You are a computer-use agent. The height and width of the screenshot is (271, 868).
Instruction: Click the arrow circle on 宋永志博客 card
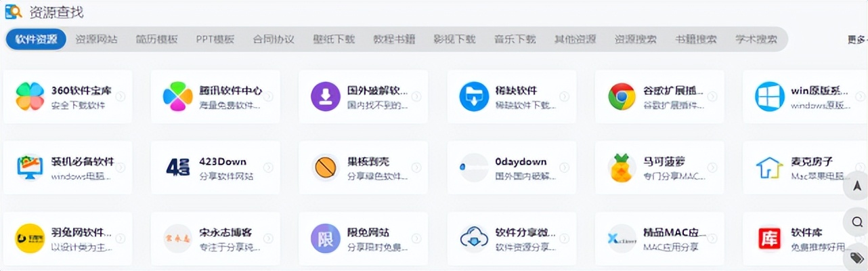tap(268, 238)
